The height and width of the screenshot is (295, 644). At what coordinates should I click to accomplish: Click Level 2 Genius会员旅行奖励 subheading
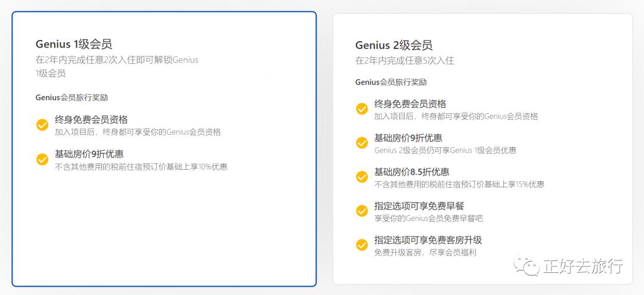point(391,82)
